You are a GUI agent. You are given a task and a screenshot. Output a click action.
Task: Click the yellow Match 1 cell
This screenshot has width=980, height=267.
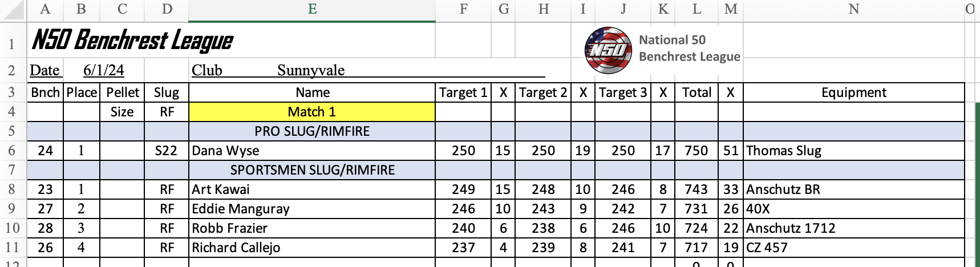312,112
